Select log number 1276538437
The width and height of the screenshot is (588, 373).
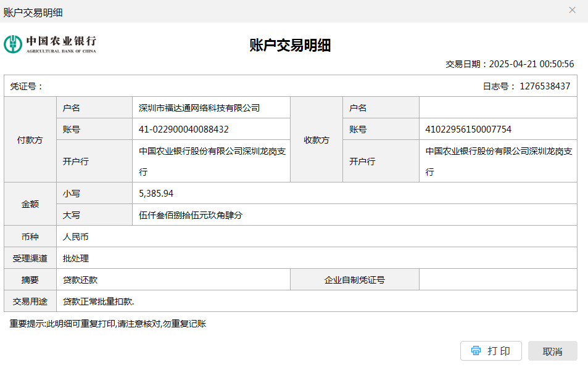click(545, 86)
